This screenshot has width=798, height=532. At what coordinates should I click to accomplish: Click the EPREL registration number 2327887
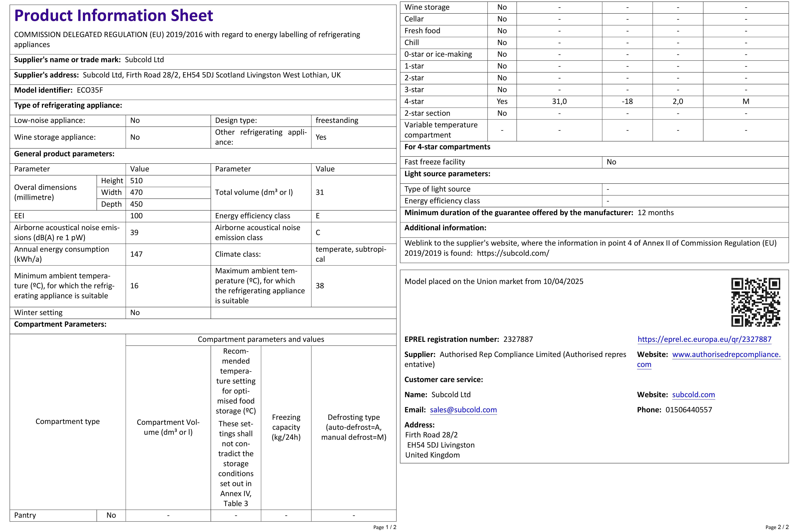tap(518, 339)
